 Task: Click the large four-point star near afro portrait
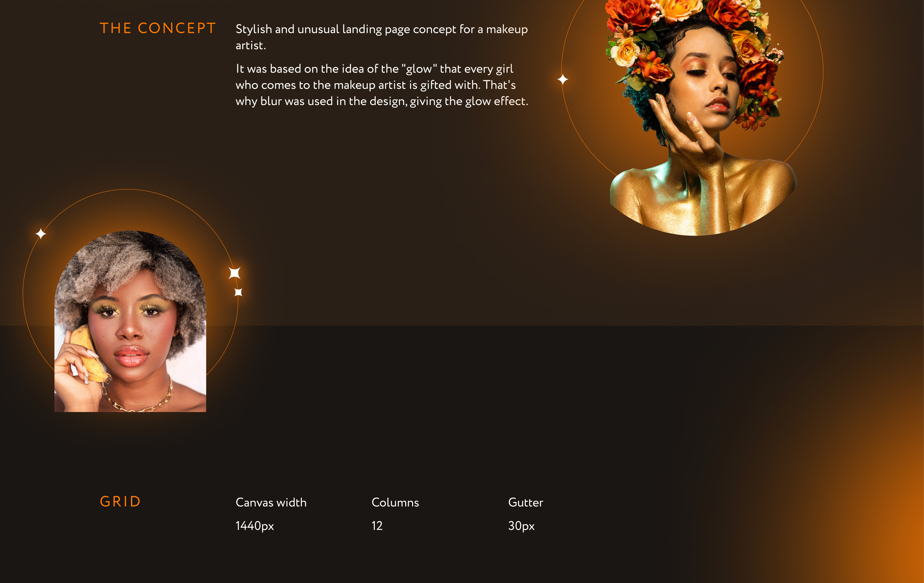click(234, 273)
